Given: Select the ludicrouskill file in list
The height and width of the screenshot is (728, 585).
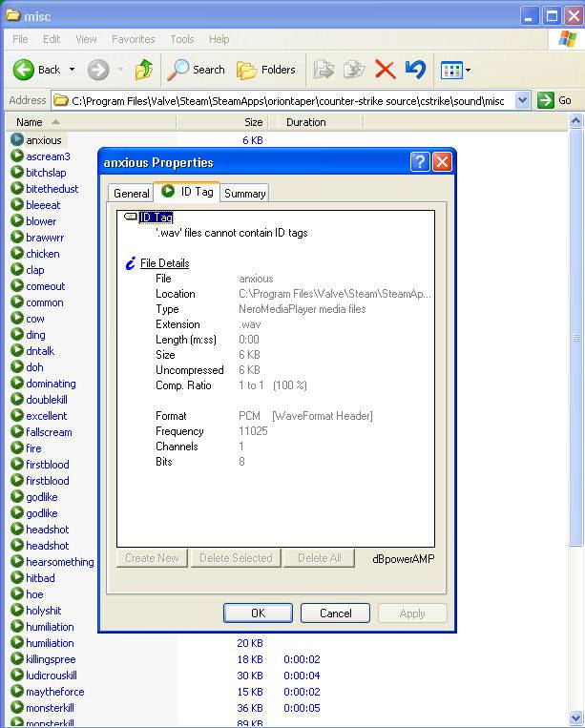Looking at the screenshot, I should (x=51, y=676).
